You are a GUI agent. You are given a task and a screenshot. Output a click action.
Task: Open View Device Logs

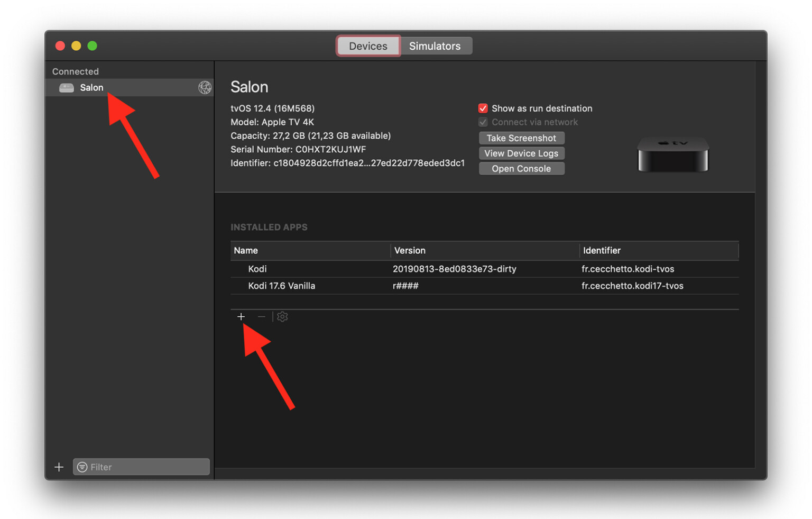[521, 153]
